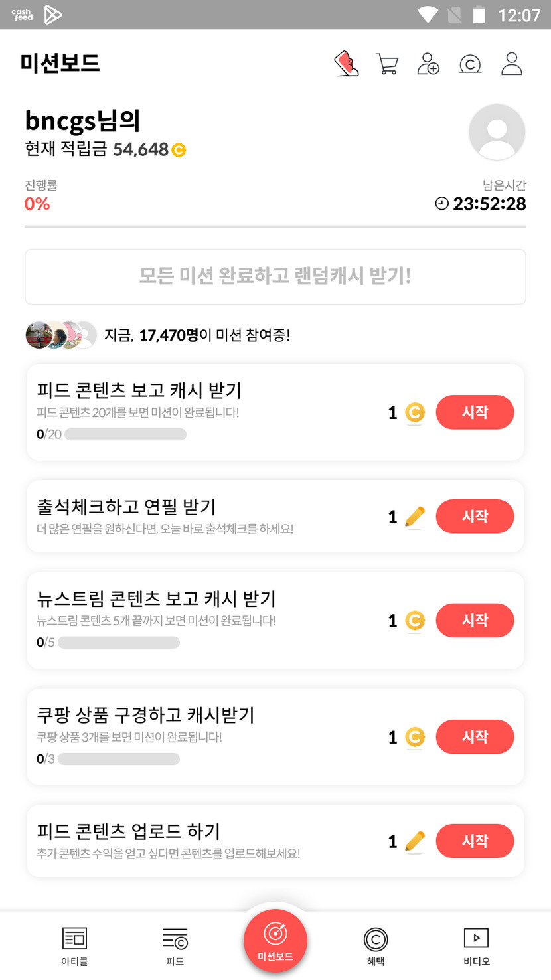Open the shopping cart icon

[x=386, y=64]
